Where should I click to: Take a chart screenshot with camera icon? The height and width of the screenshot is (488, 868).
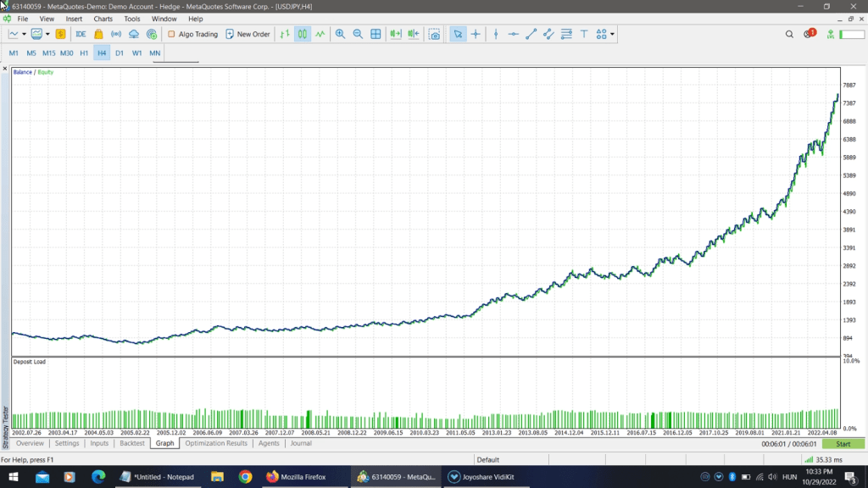click(x=434, y=35)
